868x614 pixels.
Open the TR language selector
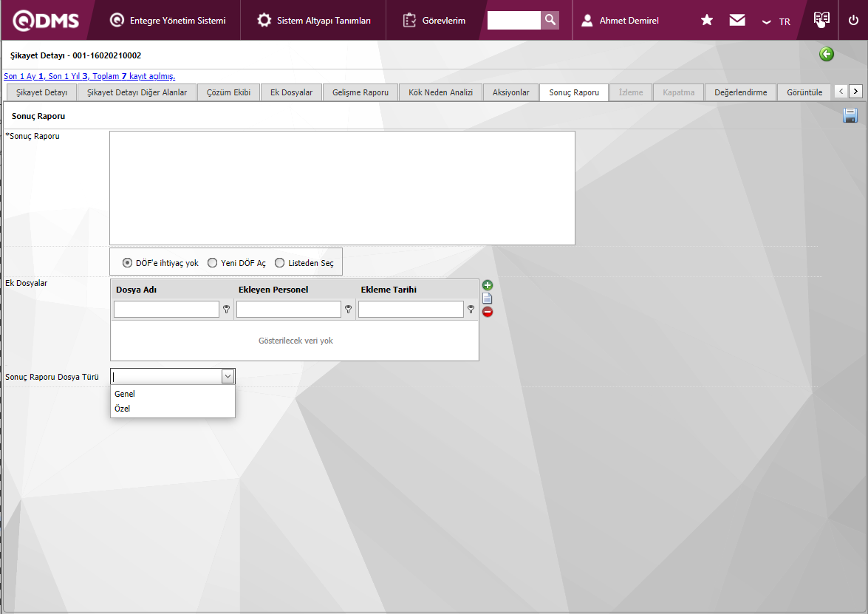click(776, 21)
